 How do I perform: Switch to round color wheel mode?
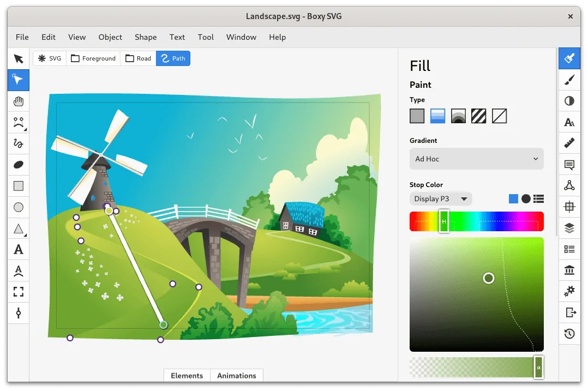[x=526, y=198]
